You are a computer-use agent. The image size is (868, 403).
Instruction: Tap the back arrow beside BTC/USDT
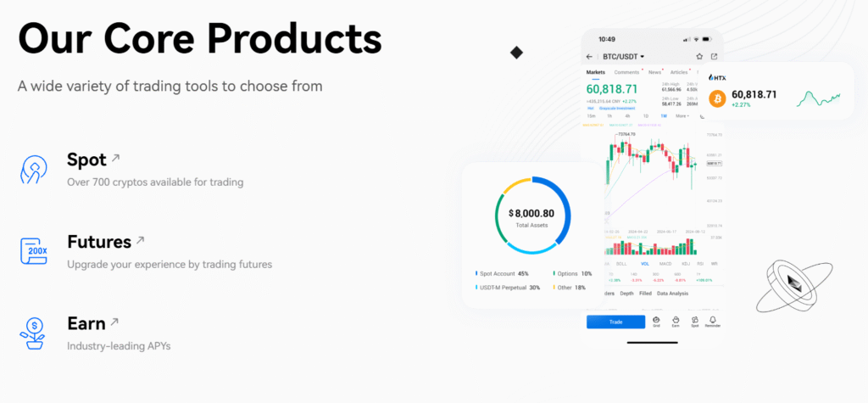click(x=589, y=57)
